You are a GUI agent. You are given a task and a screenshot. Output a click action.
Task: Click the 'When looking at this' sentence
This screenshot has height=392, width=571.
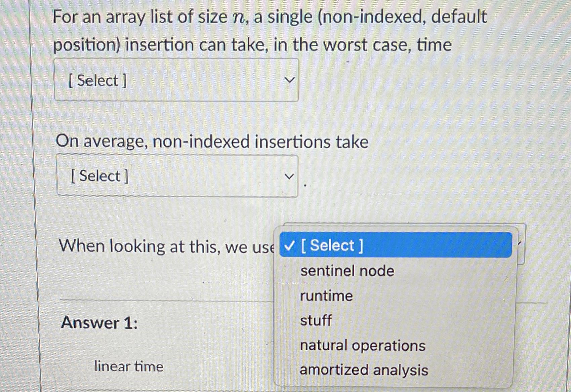[x=165, y=246]
